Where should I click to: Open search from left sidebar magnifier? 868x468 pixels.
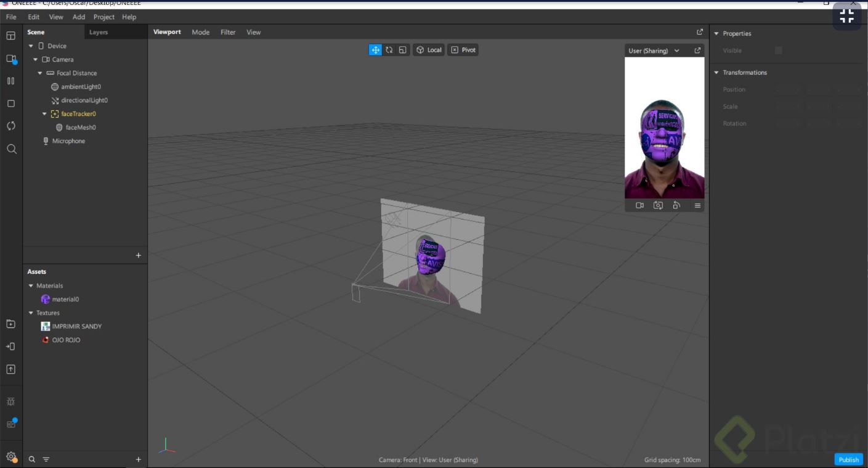pos(11,149)
